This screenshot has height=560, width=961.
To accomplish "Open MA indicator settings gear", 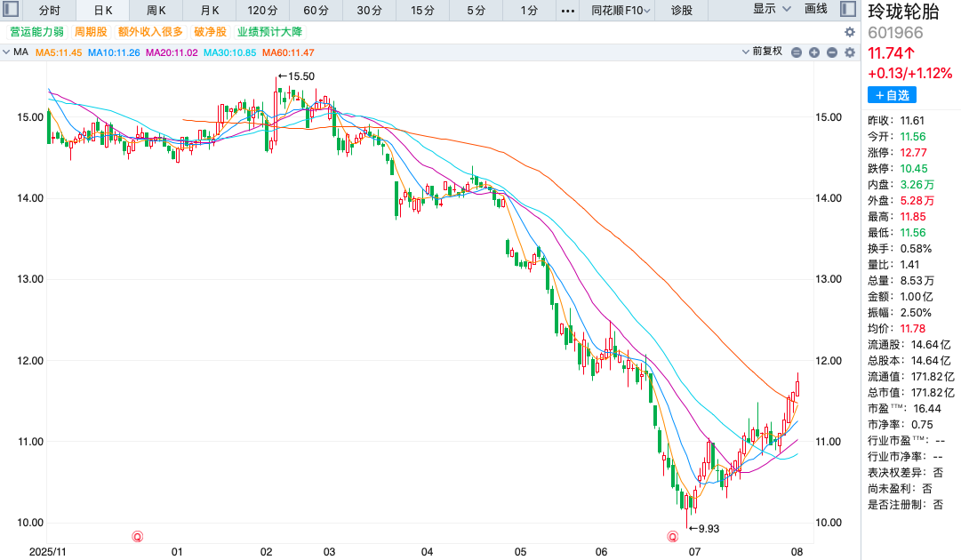I will (850, 52).
